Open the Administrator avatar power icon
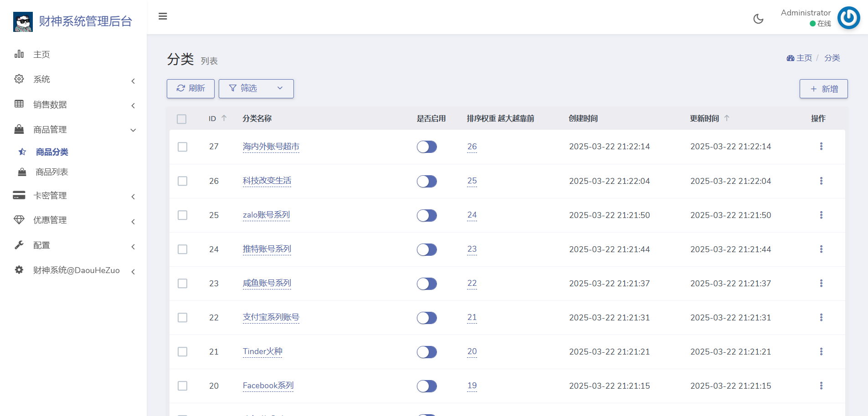The height and width of the screenshot is (416, 868). point(848,18)
